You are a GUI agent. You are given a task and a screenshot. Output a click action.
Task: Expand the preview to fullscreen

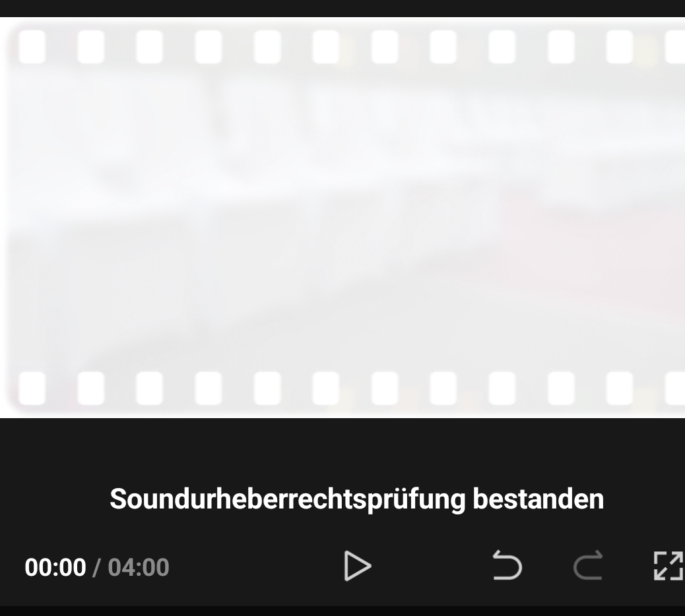click(x=669, y=566)
